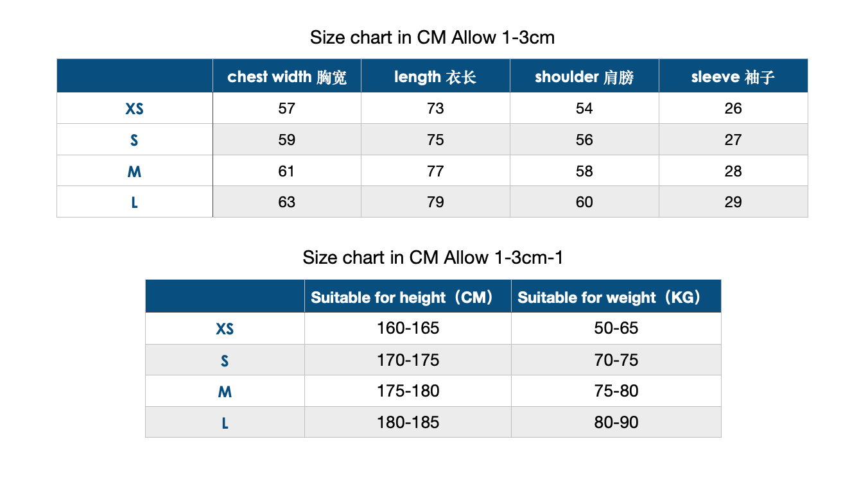Click the shoulder value 58
Viewport: 868px width, 489px height.
pyautogui.click(x=585, y=171)
